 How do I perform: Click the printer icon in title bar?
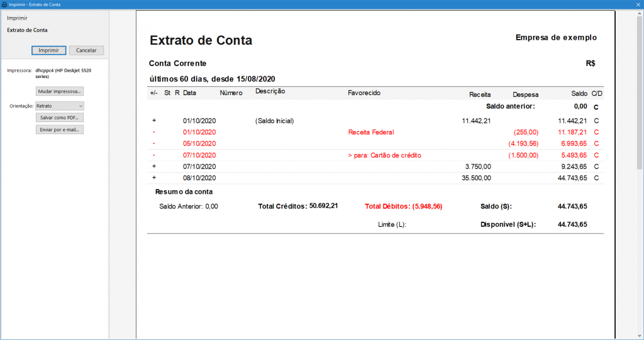click(x=4, y=4)
